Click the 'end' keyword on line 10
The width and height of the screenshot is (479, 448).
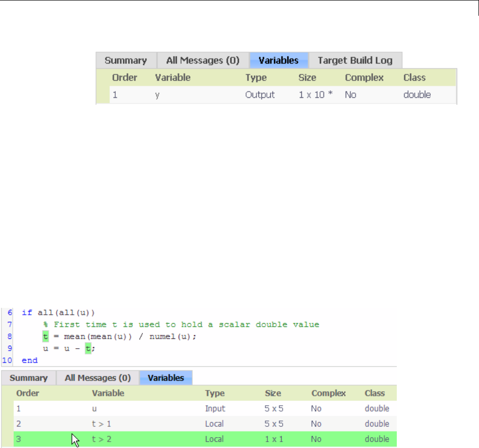click(x=30, y=360)
